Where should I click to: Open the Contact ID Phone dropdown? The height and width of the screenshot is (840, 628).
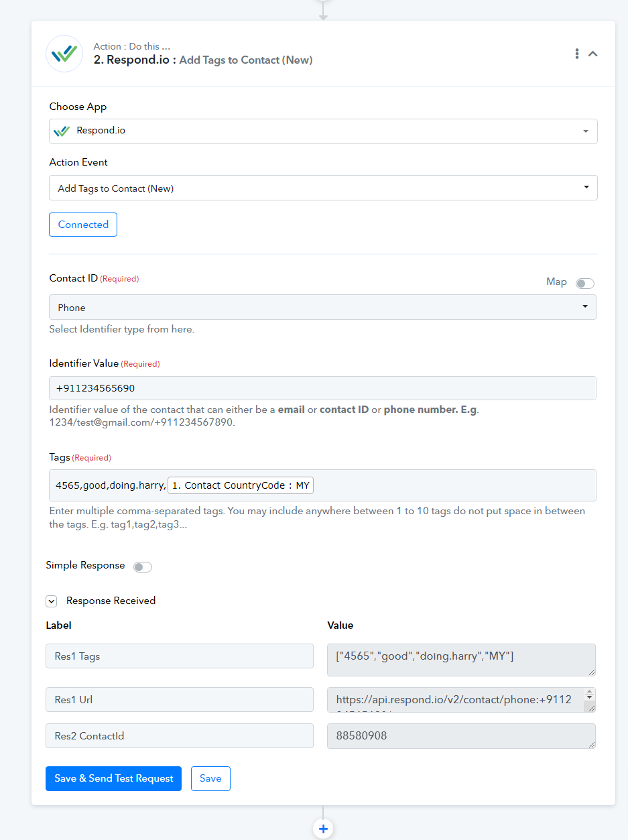(323, 307)
